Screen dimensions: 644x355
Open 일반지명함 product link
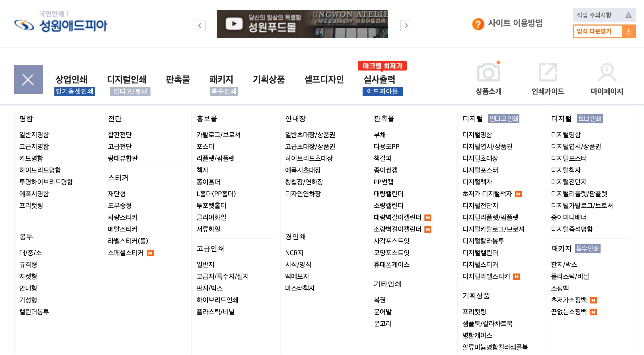click(x=34, y=134)
